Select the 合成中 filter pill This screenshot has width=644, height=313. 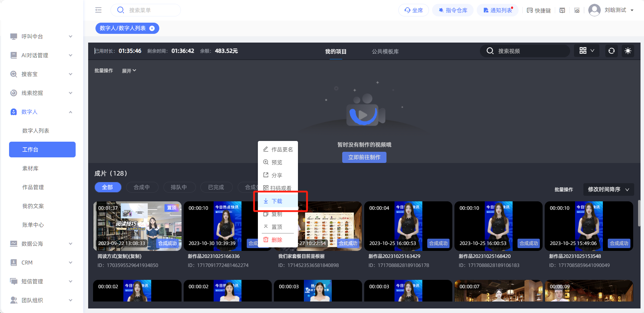tap(142, 187)
